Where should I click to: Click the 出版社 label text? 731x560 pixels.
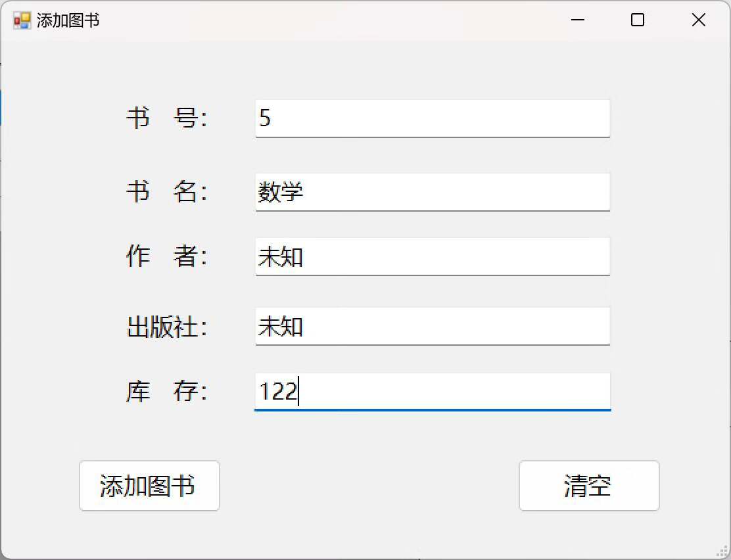(166, 327)
